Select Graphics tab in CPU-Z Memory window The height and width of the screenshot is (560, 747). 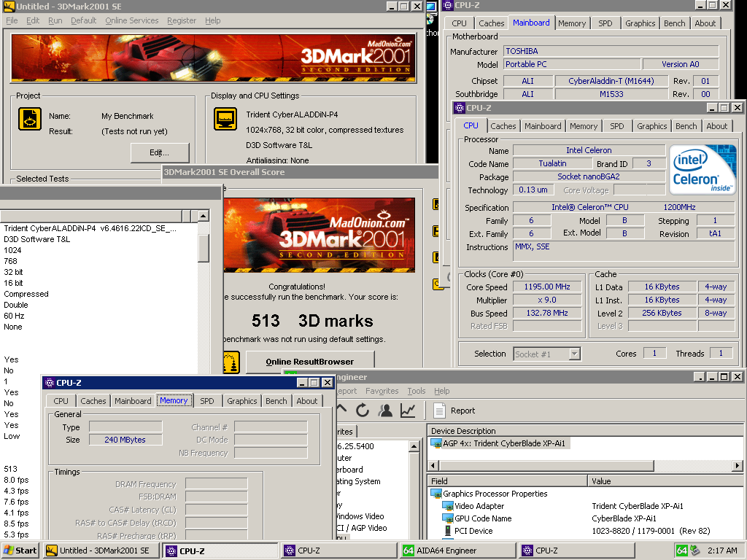pyautogui.click(x=241, y=401)
